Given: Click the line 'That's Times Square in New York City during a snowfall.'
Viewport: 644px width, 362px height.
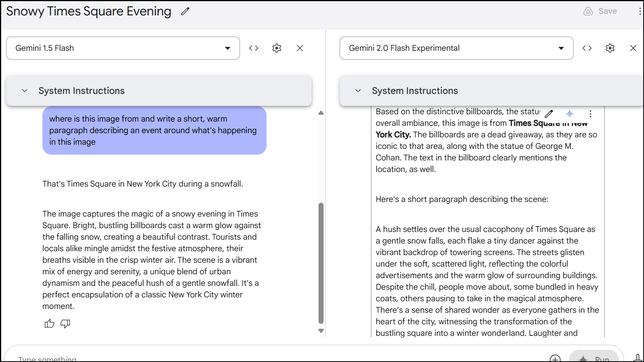Looking at the screenshot, I should pos(143,184).
